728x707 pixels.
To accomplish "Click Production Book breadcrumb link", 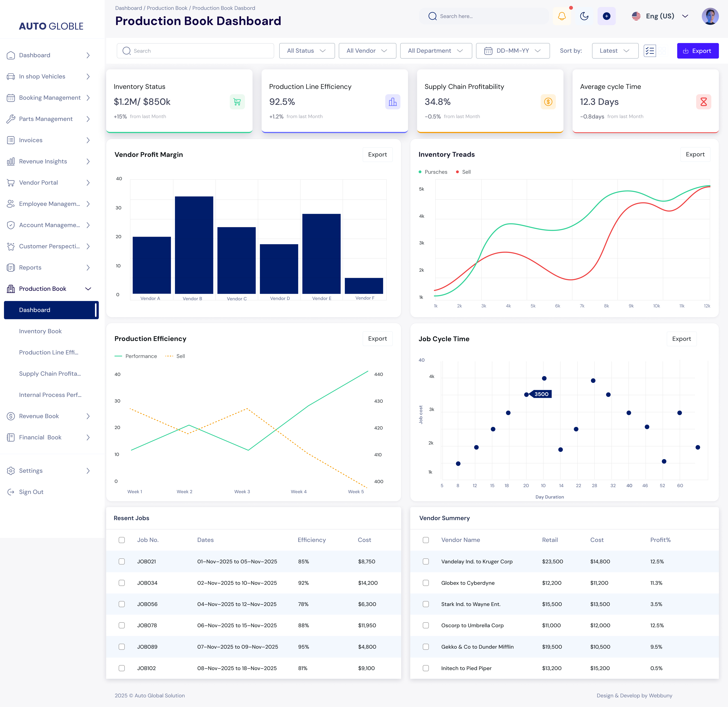I will click(x=167, y=8).
